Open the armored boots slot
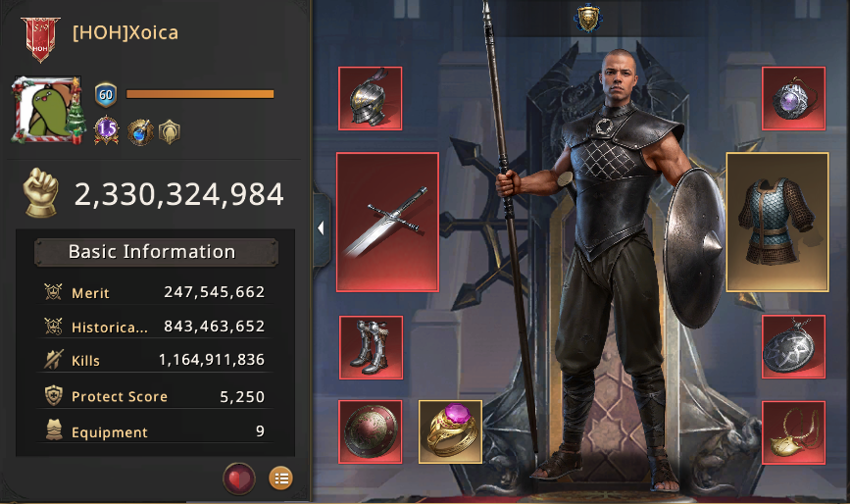 [371, 347]
